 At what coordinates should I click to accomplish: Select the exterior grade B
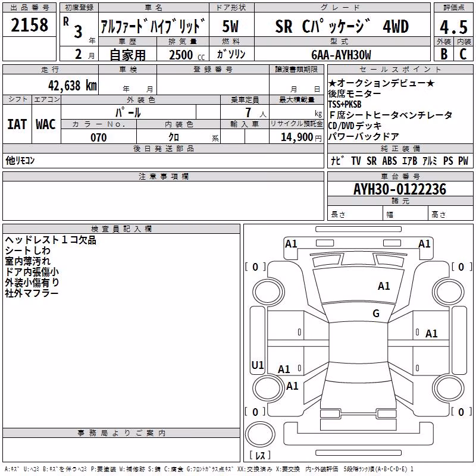(x=444, y=54)
